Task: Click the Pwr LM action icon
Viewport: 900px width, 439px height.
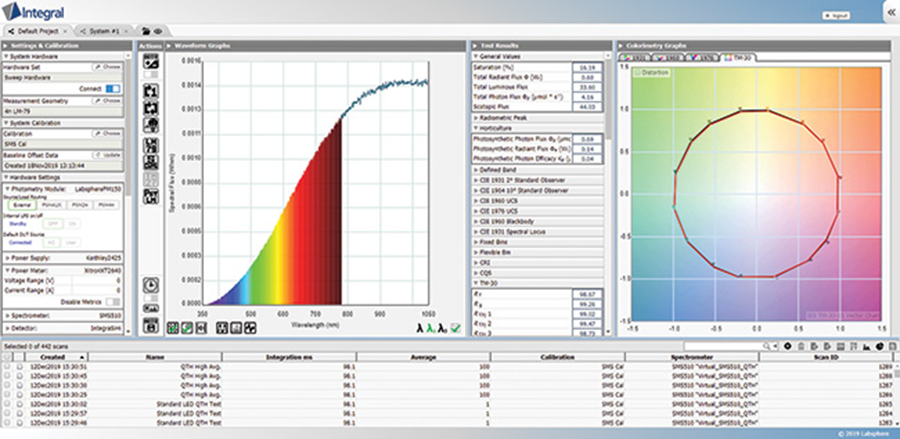Action: pos(151,197)
